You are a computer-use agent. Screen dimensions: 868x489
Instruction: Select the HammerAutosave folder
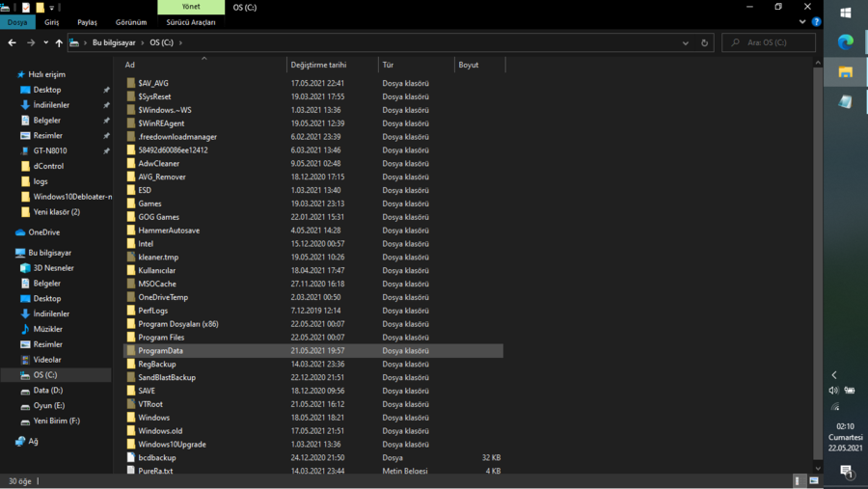(x=169, y=231)
